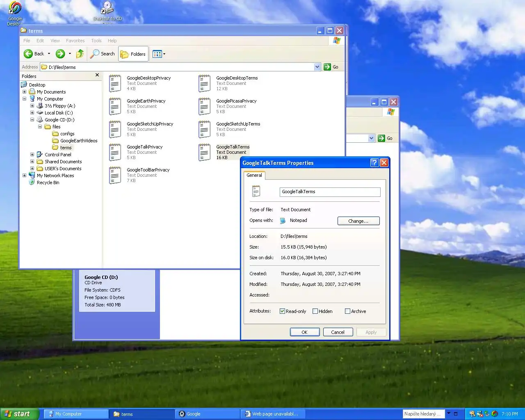Open the File menu
Screen dimensions: 525x420
tap(27, 41)
